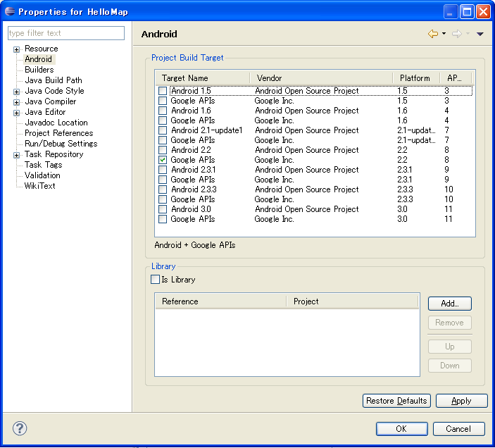Click the Add... library button
Image resolution: width=495 pixels, height=448 pixels.
[449, 304]
